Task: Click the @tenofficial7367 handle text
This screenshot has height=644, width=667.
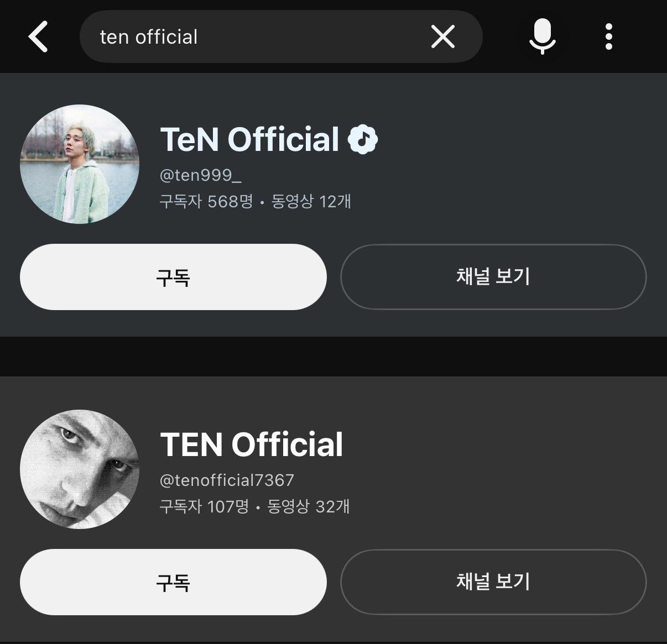Action: point(227,480)
